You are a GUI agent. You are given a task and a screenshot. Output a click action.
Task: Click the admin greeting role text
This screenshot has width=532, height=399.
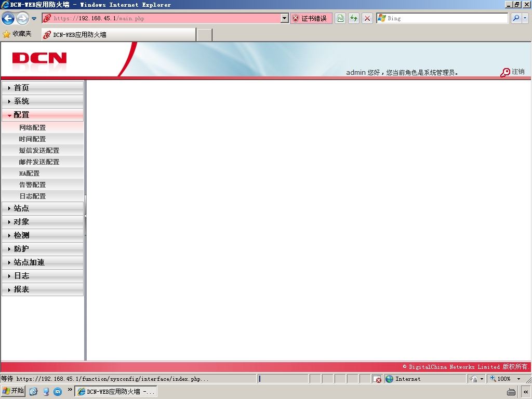pos(402,72)
